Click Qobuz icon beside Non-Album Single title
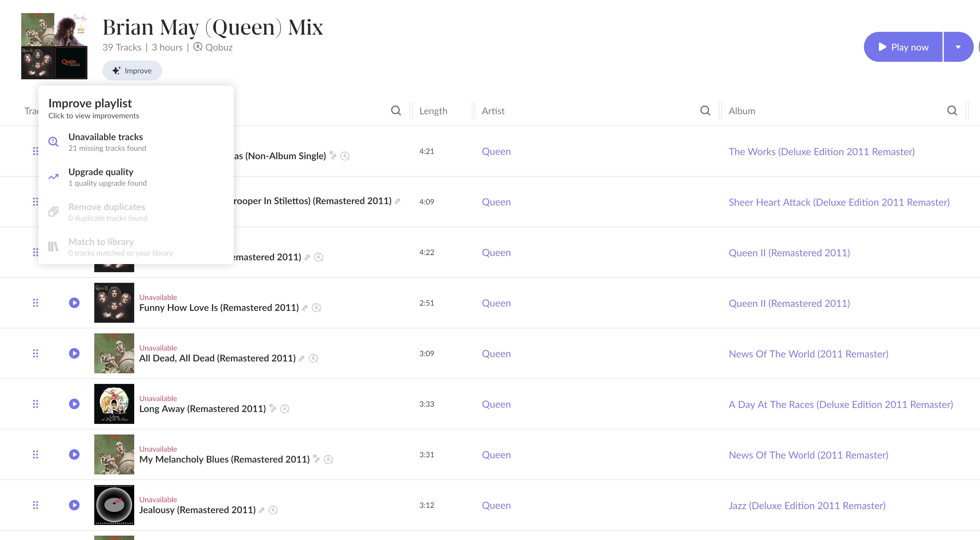This screenshot has width=980, height=540. tap(345, 156)
